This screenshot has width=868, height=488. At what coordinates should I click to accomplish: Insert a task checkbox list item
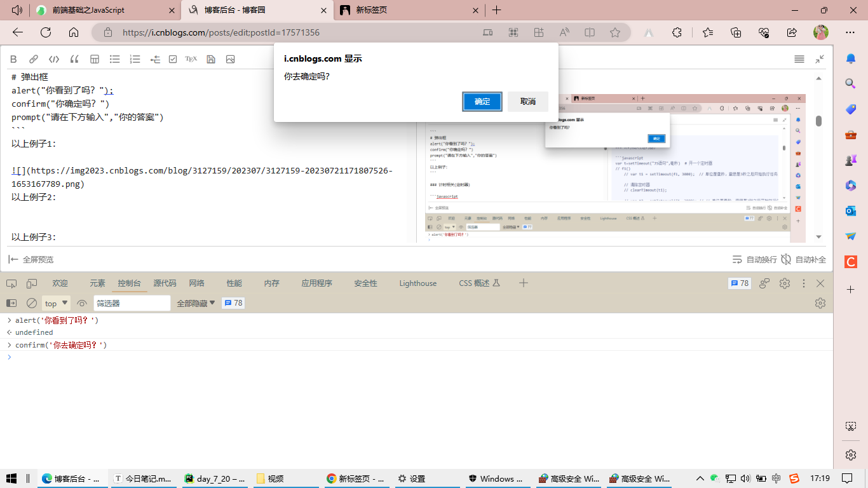pos(173,59)
